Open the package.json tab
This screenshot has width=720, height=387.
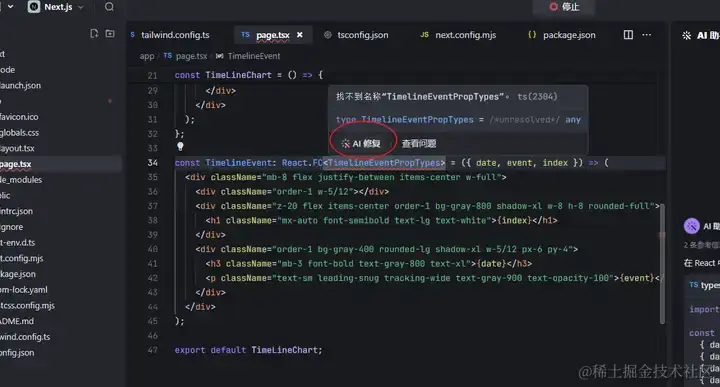569,35
